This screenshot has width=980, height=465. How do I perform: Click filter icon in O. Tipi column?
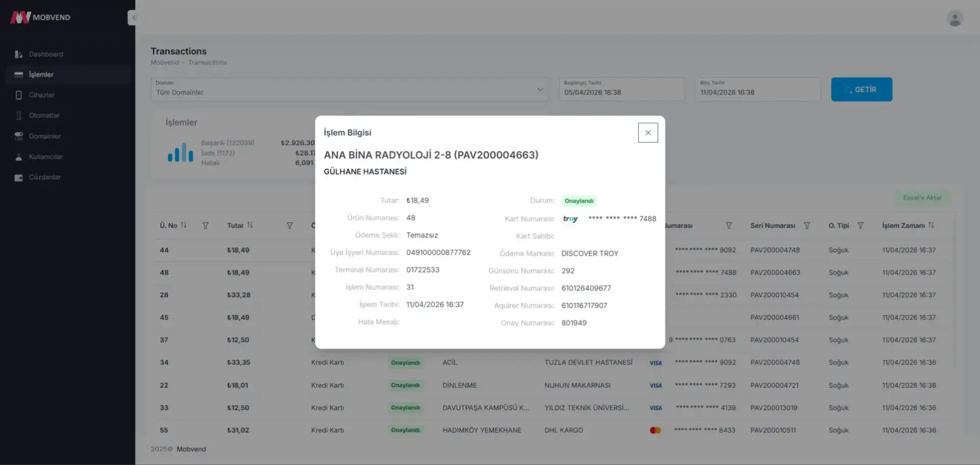pyautogui.click(x=861, y=226)
